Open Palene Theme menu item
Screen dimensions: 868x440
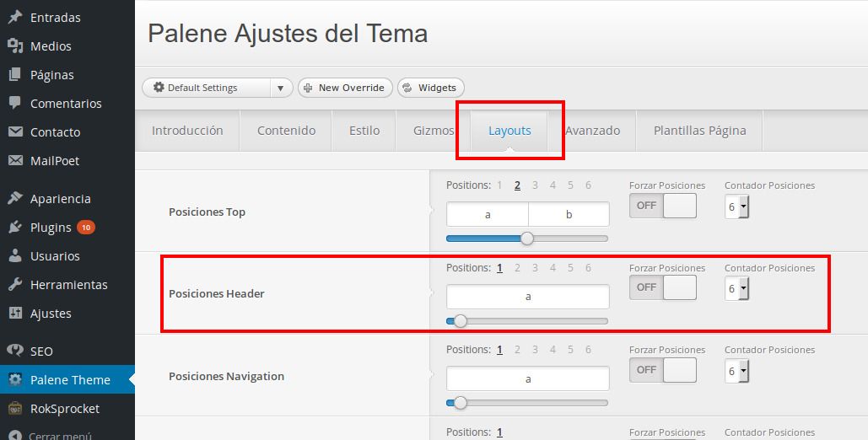(67, 379)
